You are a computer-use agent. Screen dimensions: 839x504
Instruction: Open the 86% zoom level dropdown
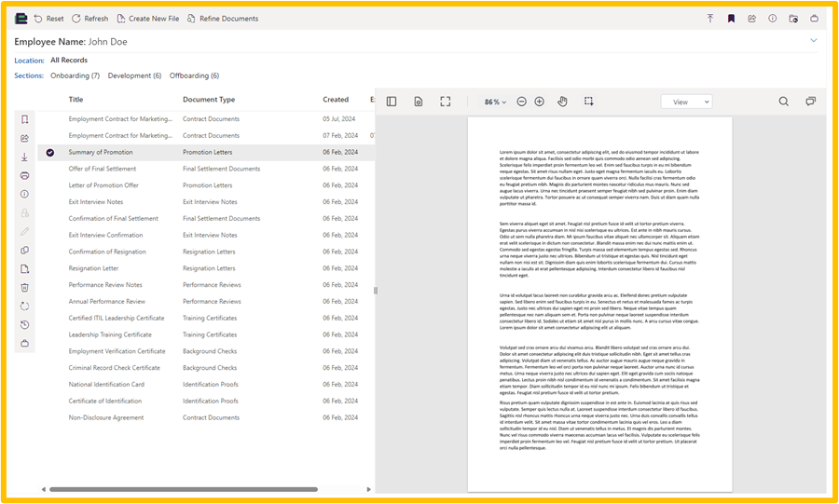coord(495,102)
